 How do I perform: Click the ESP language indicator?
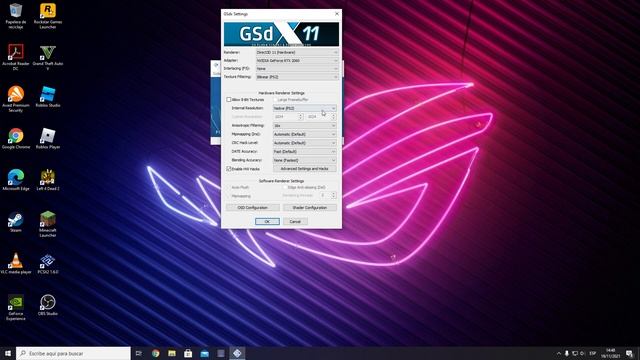(x=593, y=353)
